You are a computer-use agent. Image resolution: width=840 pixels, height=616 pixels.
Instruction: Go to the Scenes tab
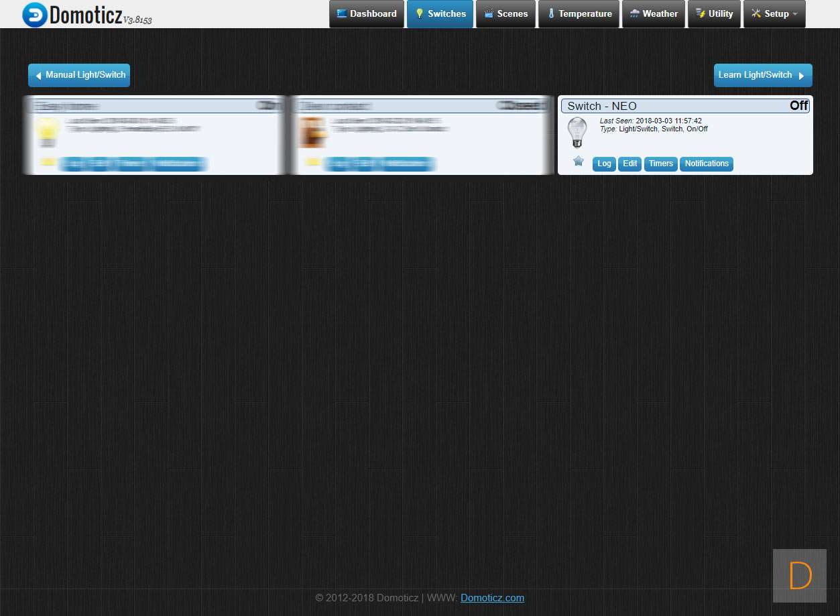coord(505,14)
